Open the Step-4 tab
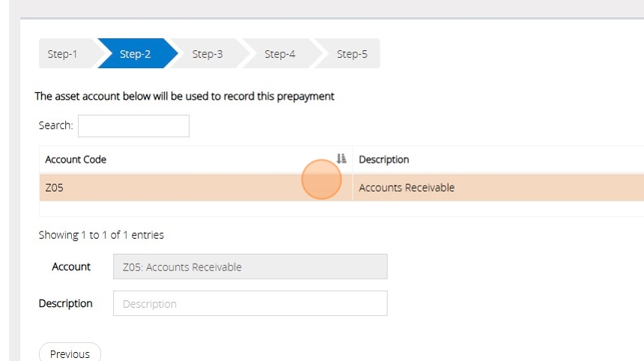 point(280,54)
